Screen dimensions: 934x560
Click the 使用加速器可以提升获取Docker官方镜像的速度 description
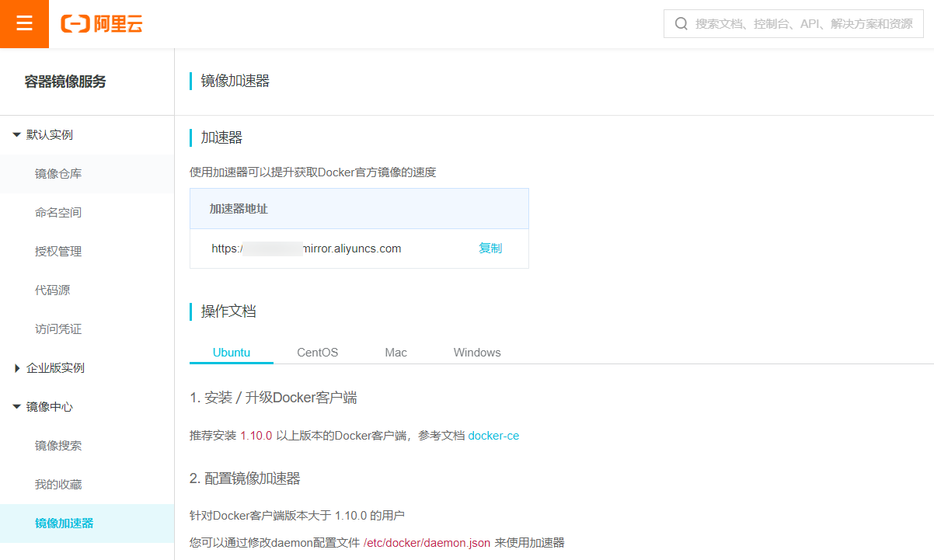(313, 172)
